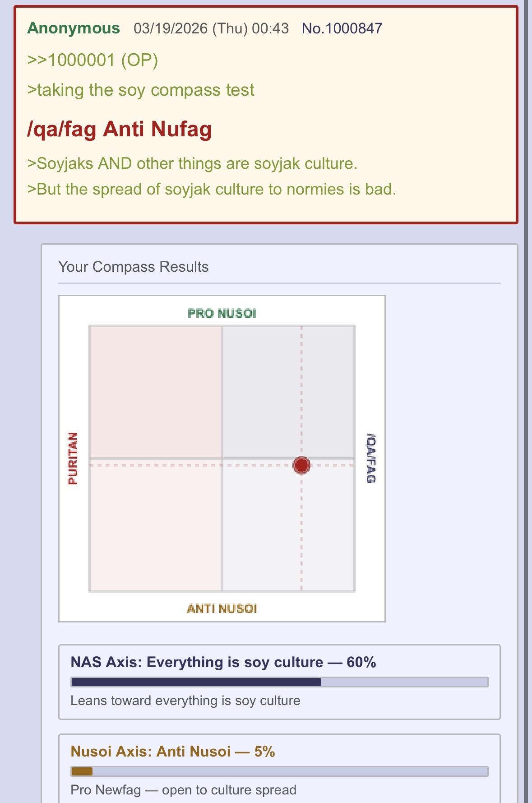Click post number No.1000847
The image size is (532, 803).
(342, 28)
